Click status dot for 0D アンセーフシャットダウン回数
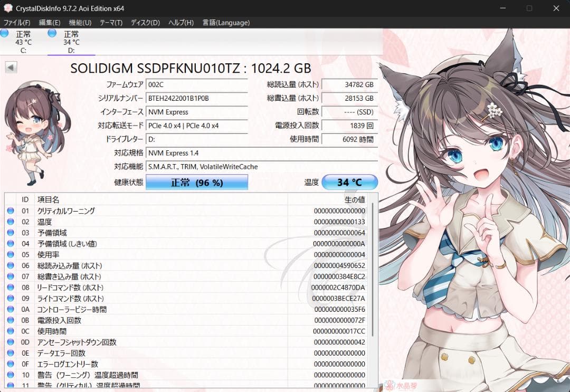This screenshot has width=570, height=392. point(11,342)
